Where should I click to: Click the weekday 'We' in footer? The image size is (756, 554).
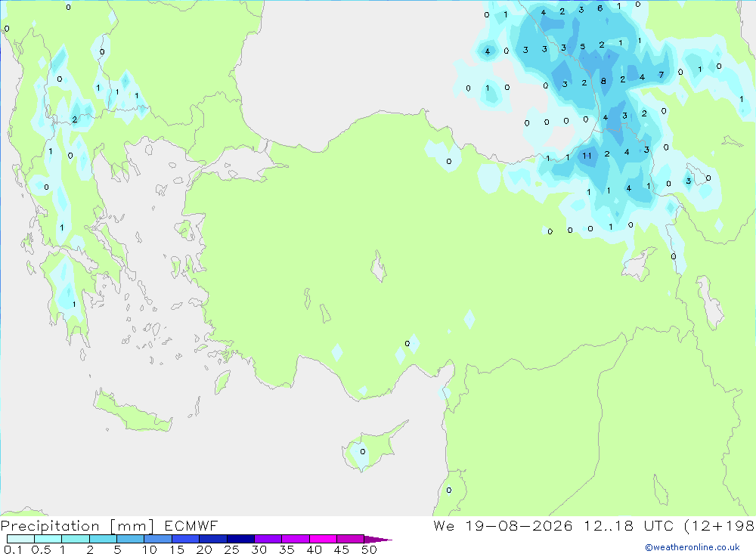(444, 525)
